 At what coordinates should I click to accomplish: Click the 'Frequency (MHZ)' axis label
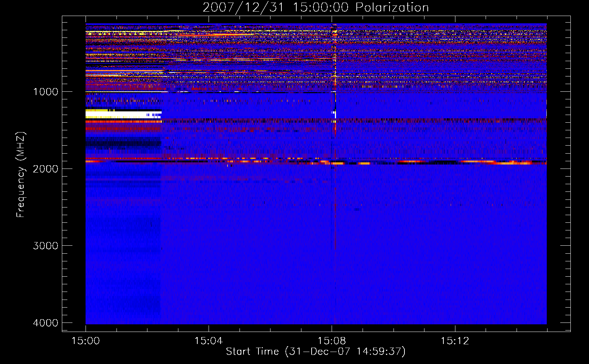21,175
